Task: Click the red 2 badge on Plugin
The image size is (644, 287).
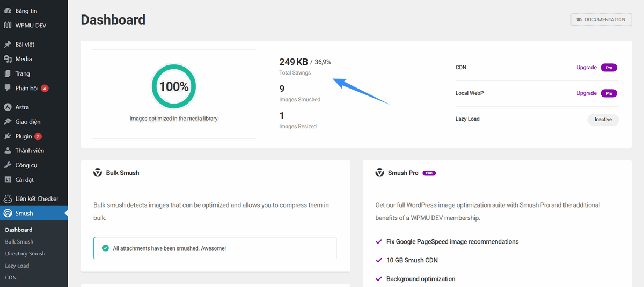Action: [x=38, y=136]
